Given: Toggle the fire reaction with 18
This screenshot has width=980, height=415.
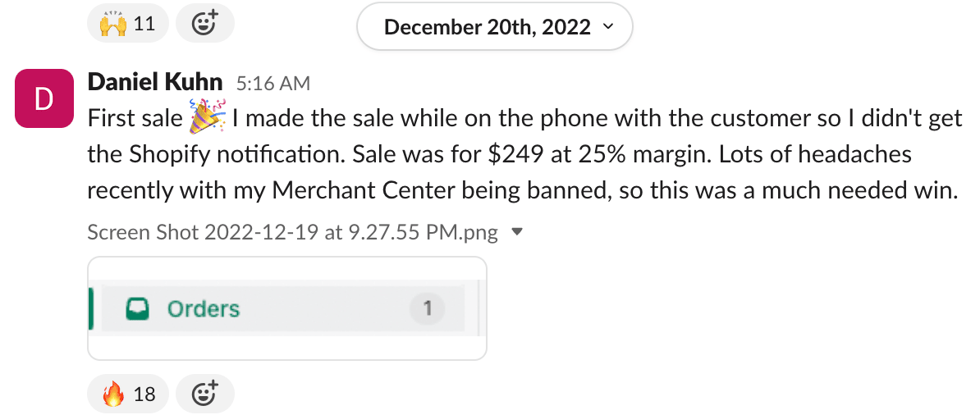Looking at the screenshot, I should (127, 394).
